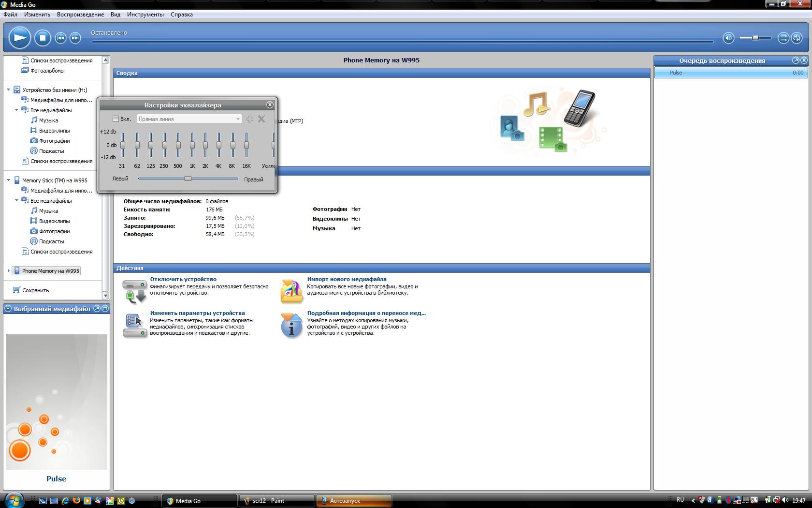Click the playback progress bar

402,42
